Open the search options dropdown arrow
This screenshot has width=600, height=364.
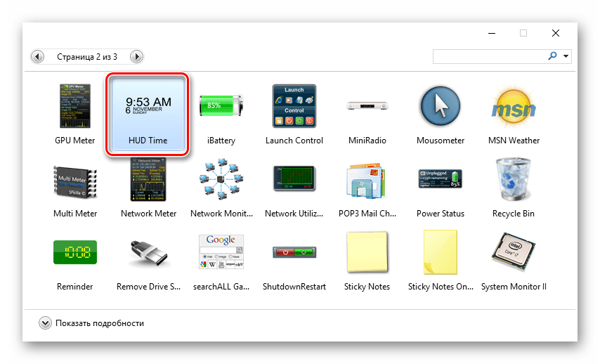(566, 56)
